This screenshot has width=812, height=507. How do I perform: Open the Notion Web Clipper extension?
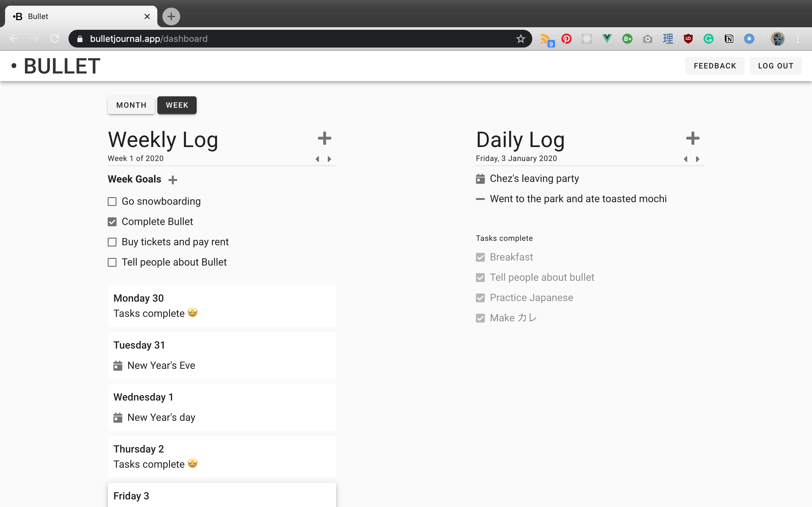[729, 39]
